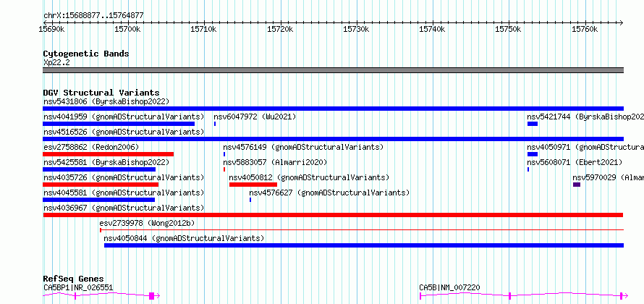Click the small blue mark under nsv4576149
This screenshot has width=644, height=304.
(224, 154)
